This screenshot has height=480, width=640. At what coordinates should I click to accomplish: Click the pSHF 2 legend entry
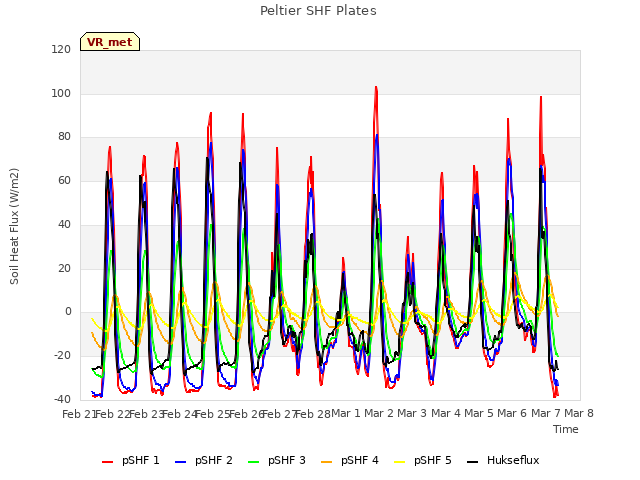click(204, 460)
